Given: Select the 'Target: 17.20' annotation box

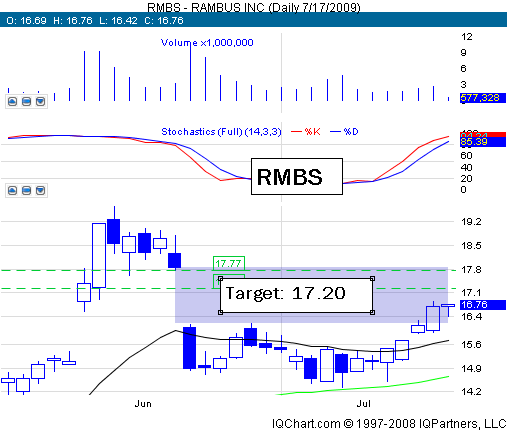Looking at the screenshot, I should 296,295.
